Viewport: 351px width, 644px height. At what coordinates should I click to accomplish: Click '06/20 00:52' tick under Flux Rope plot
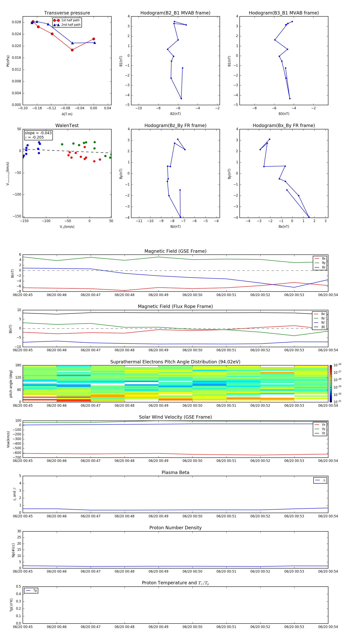click(260, 350)
